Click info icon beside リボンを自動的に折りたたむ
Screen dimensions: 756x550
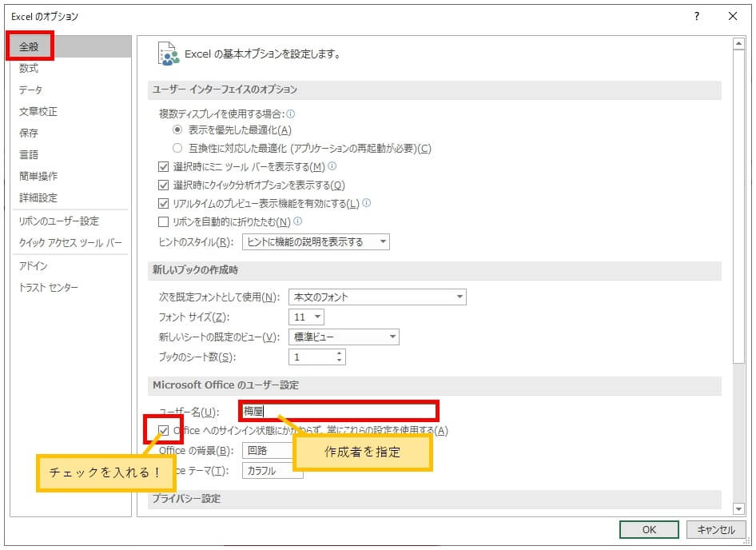(297, 221)
